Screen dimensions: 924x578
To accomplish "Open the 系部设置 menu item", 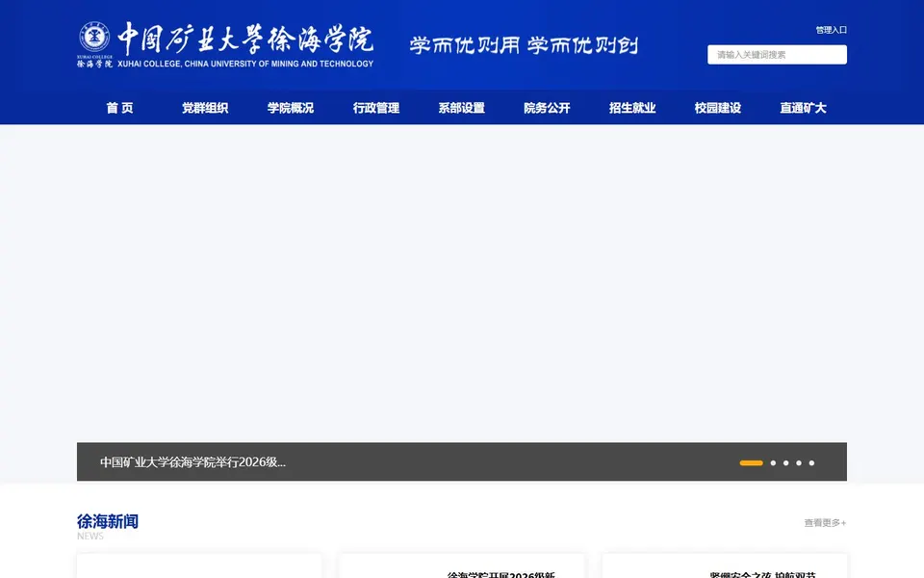I will tap(461, 108).
